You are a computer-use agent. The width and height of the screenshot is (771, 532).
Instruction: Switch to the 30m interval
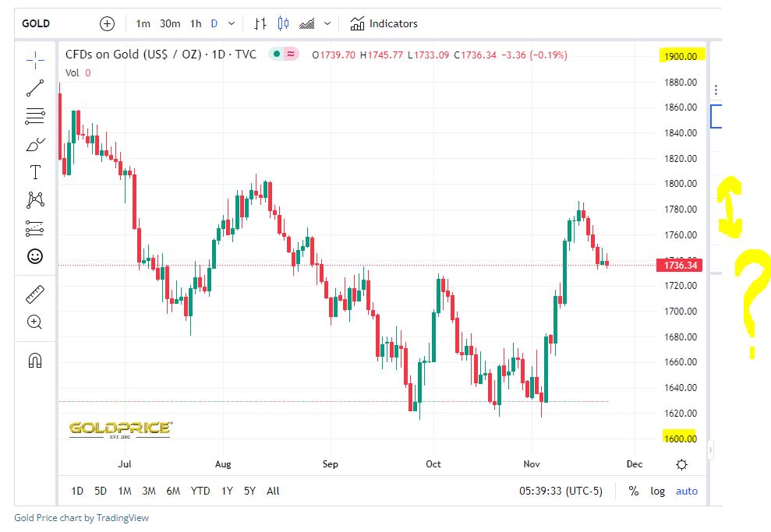point(170,23)
